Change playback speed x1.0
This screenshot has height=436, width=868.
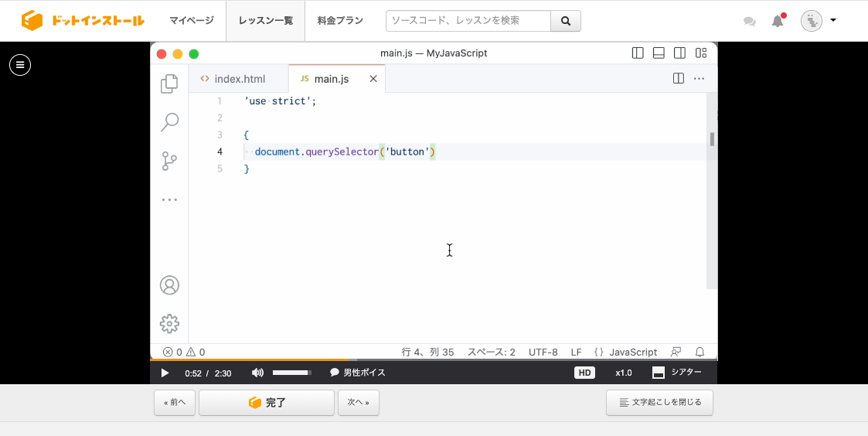pyautogui.click(x=623, y=373)
